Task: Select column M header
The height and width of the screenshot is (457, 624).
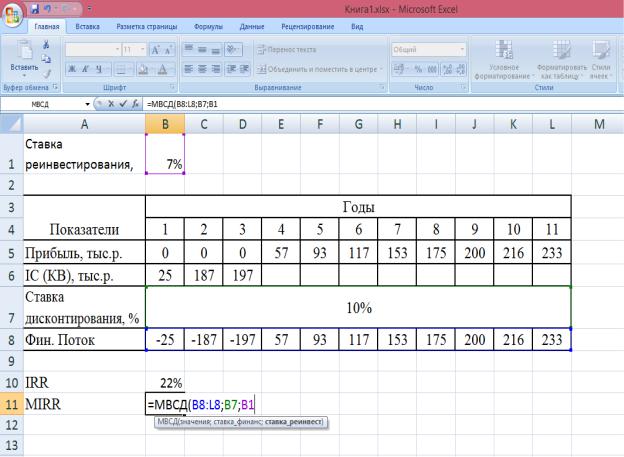Action: 599,124
